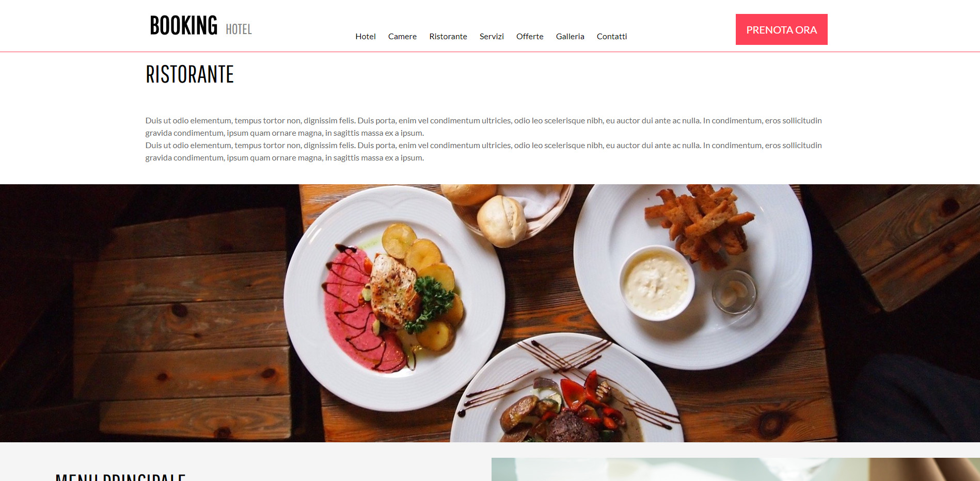Click the white dip sauce bowl

click(x=657, y=283)
